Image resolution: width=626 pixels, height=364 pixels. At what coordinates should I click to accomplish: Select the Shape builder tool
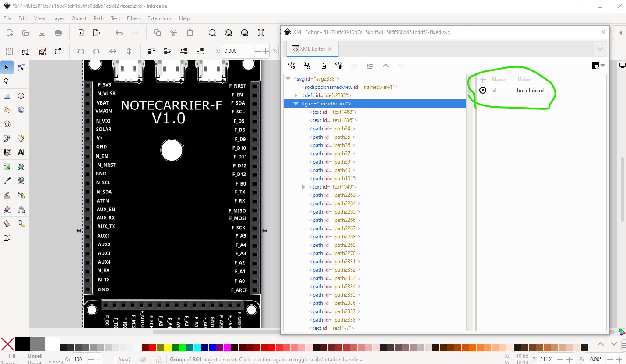coord(7,81)
